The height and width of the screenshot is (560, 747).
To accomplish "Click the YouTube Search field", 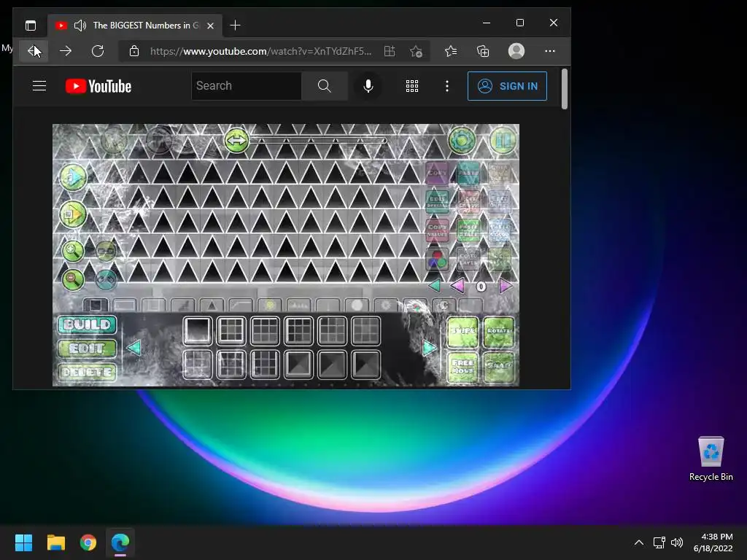I will [247, 86].
